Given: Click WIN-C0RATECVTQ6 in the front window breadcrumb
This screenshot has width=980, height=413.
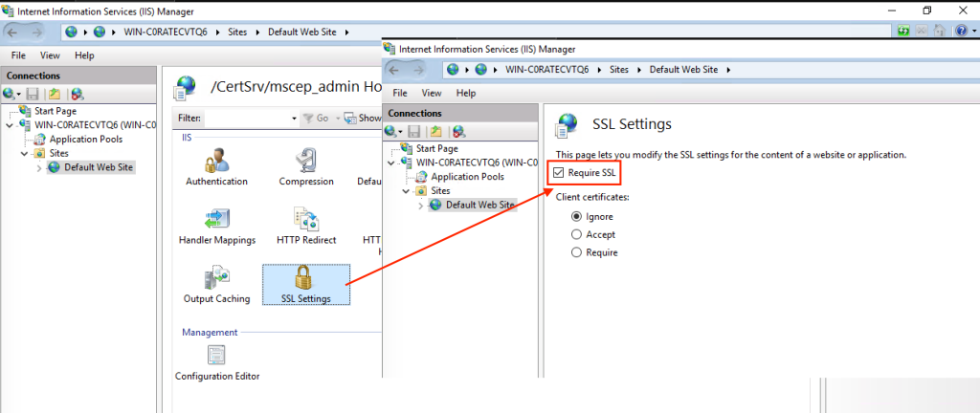Looking at the screenshot, I should 546,70.
